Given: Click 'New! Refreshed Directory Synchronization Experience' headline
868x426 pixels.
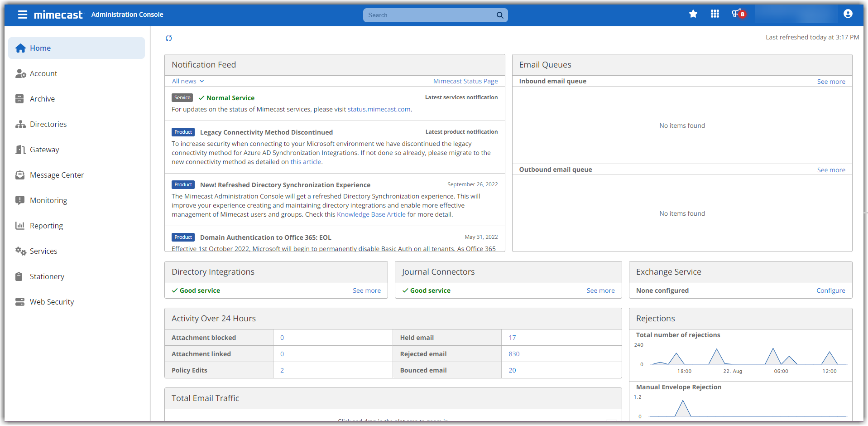Looking at the screenshot, I should [x=285, y=185].
